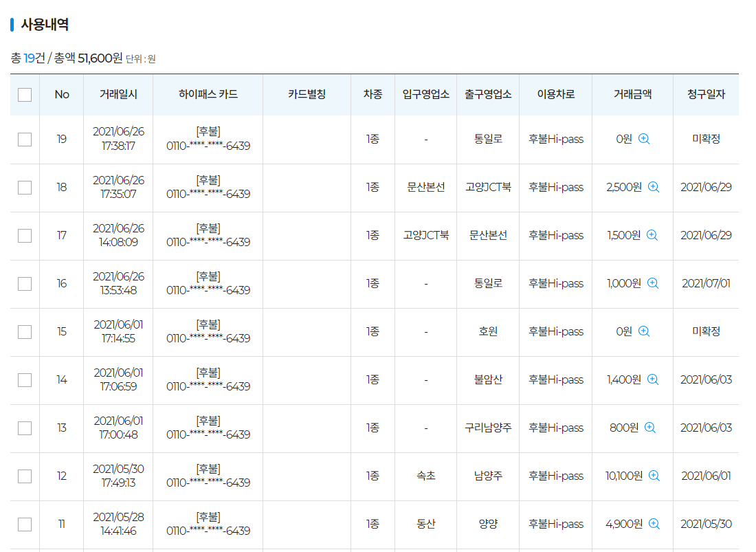Click 미확정 billing status in row 15
Image resolution: width=756 pixels, height=552 pixels.
tap(706, 332)
